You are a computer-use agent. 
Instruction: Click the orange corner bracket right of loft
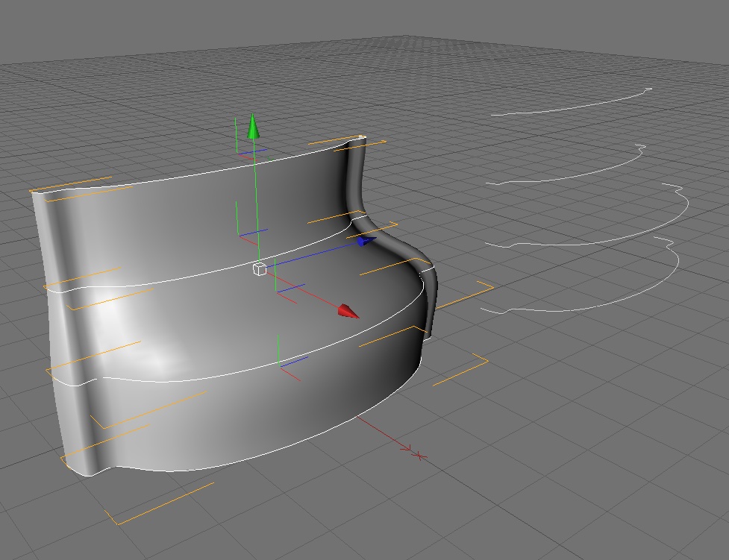pos(465,295)
